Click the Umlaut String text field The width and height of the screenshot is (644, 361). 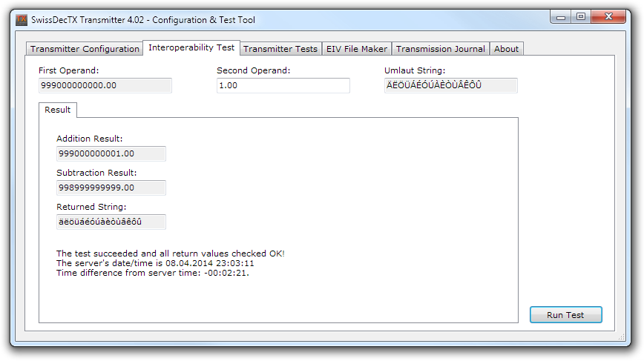pyautogui.click(x=450, y=85)
